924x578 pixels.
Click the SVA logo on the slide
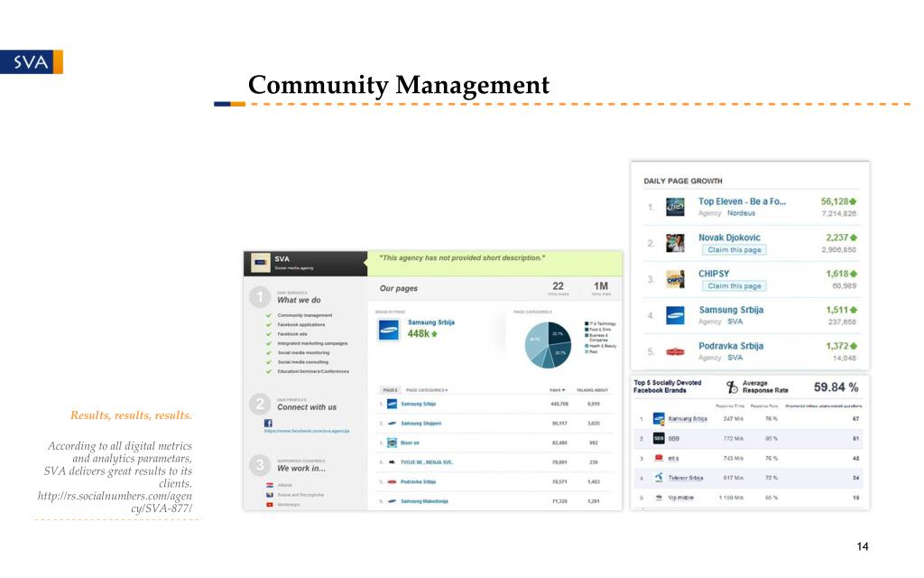(x=32, y=62)
